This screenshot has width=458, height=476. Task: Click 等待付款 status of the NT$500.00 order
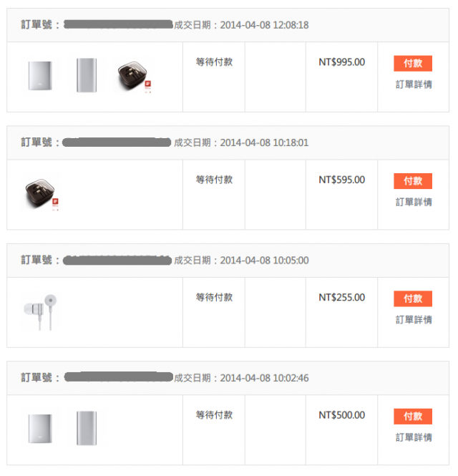point(214,415)
